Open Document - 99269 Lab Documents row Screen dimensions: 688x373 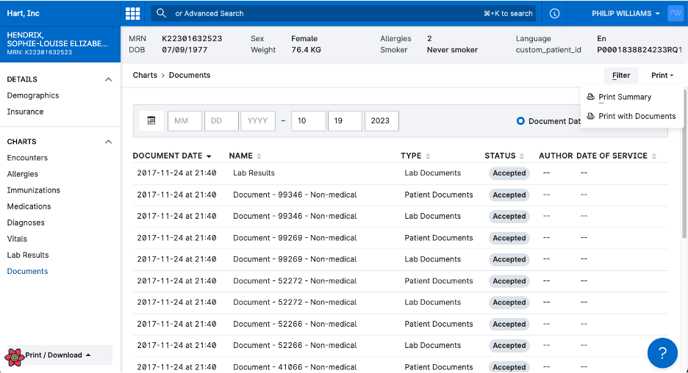tap(400, 259)
